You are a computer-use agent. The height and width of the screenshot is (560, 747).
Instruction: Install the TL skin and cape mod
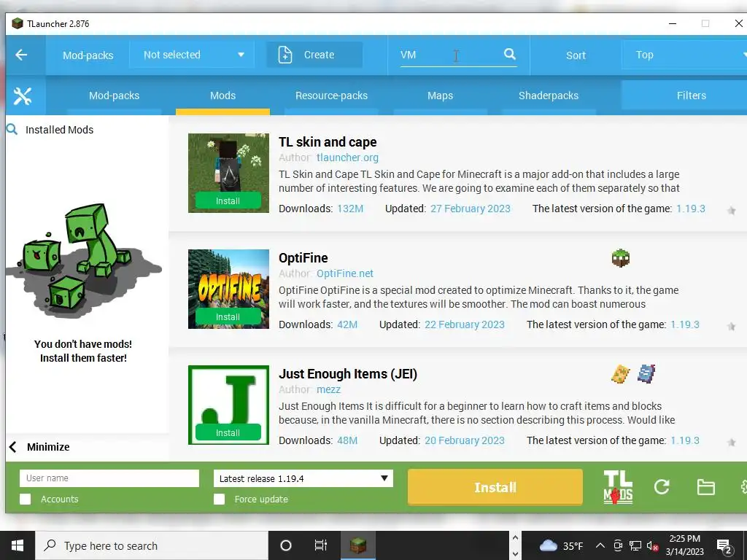tap(228, 201)
